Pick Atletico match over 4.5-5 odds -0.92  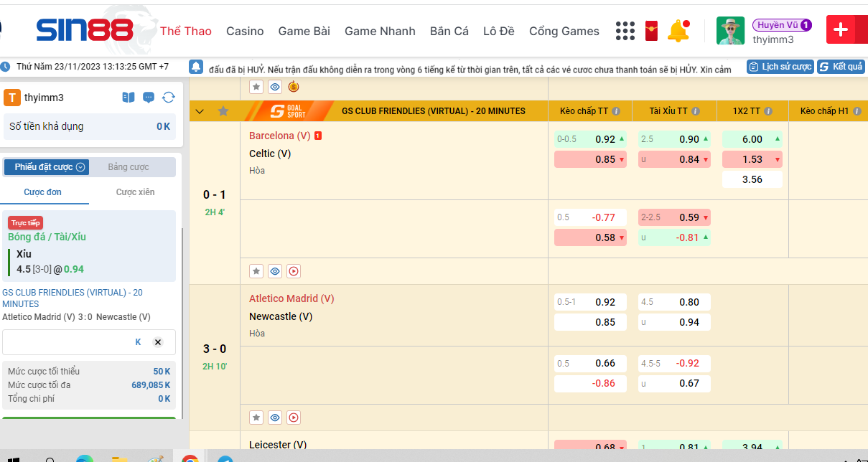click(674, 363)
